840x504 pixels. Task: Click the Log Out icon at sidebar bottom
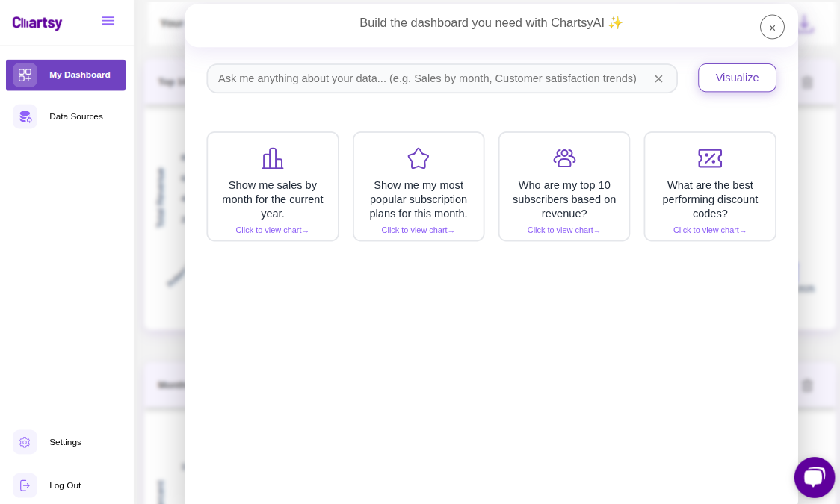pyautogui.click(x=25, y=485)
